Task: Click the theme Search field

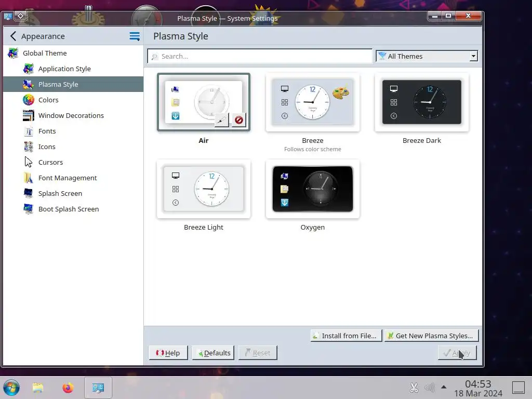Action: [x=260, y=56]
